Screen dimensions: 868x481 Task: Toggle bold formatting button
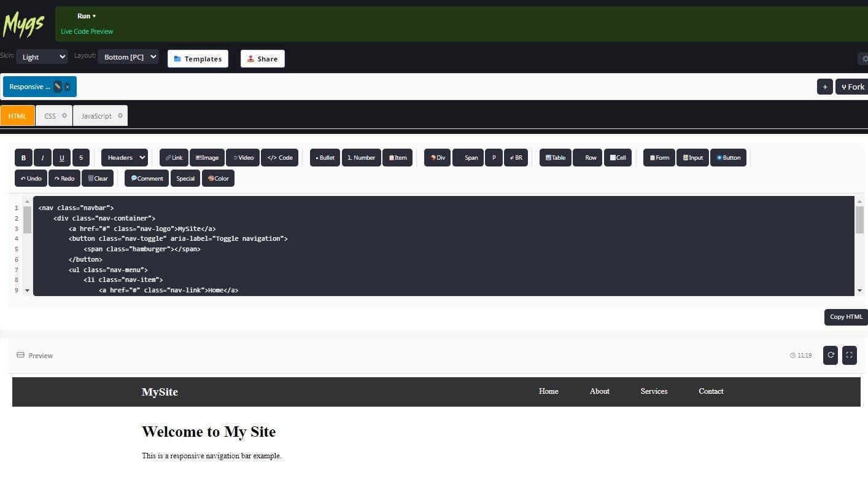click(x=23, y=158)
